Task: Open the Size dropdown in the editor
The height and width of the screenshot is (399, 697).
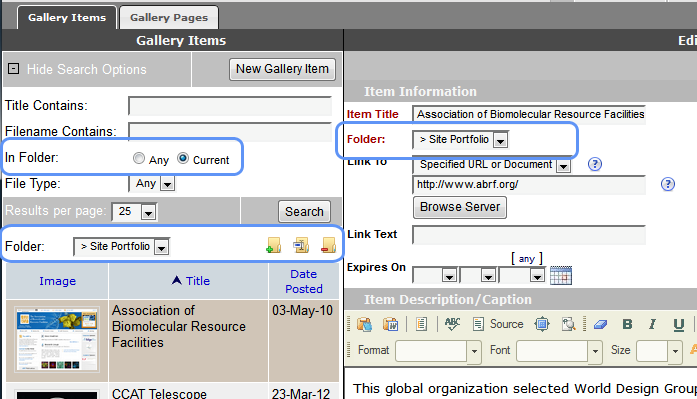Action: point(659,351)
